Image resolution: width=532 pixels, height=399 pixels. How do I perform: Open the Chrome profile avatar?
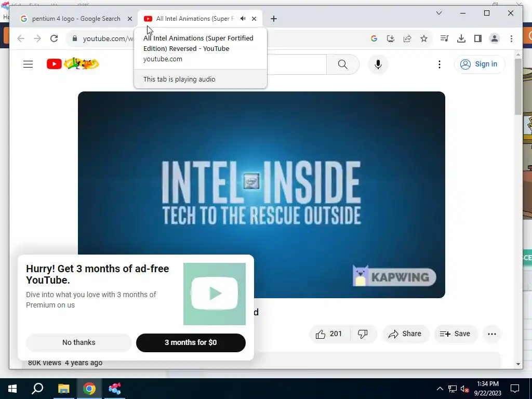click(x=495, y=38)
